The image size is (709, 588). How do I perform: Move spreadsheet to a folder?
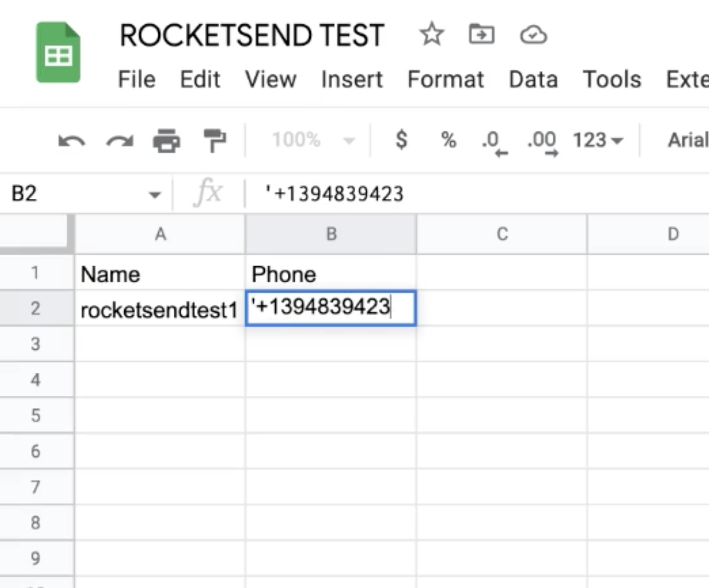482,35
